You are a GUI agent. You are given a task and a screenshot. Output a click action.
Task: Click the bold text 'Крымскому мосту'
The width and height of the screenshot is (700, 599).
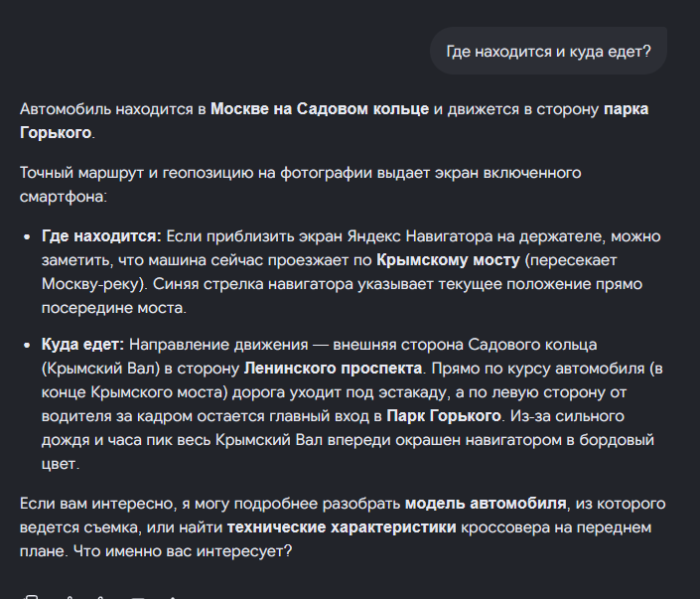[448, 260]
